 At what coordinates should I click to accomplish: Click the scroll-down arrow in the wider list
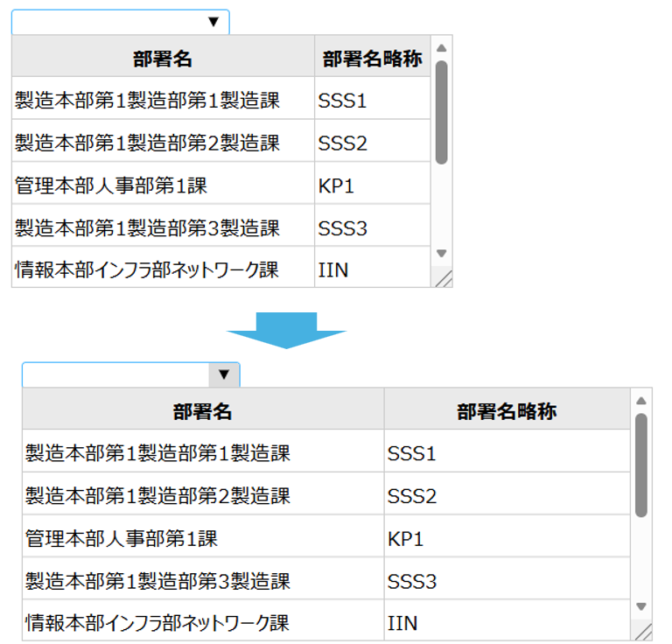point(641,605)
